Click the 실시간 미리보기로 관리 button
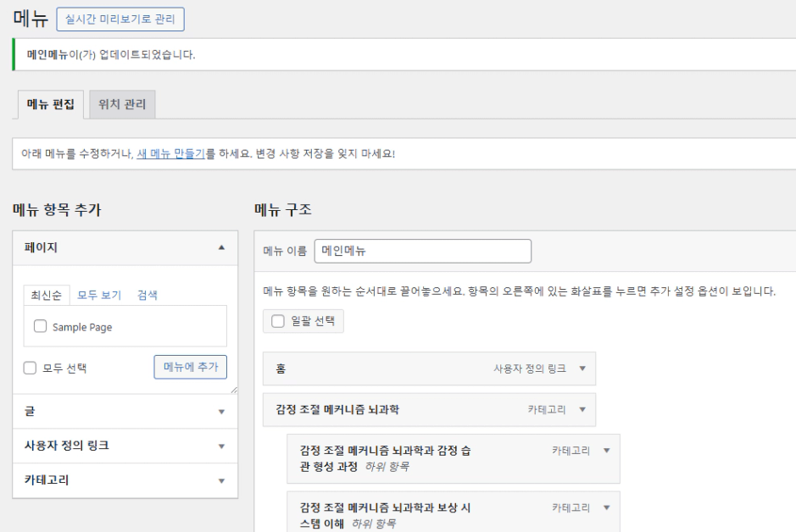Viewport: 796px width, 532px height. pyautogui.click(x=120, y=19)
